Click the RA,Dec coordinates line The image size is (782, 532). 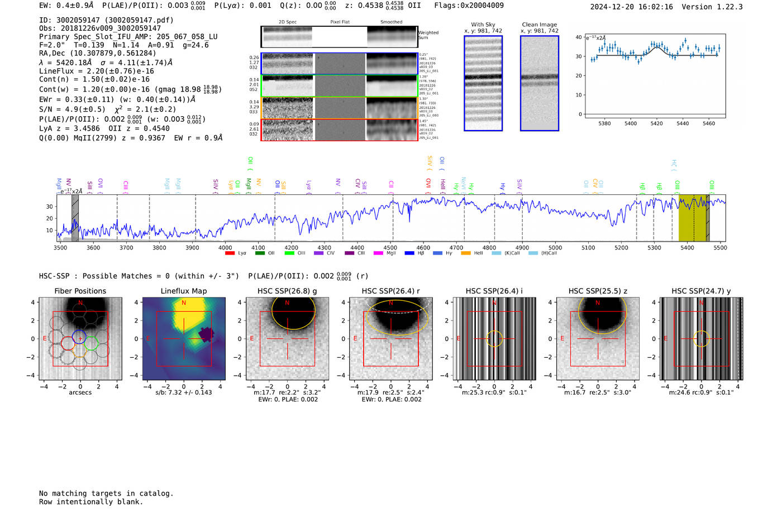point(98,54)
